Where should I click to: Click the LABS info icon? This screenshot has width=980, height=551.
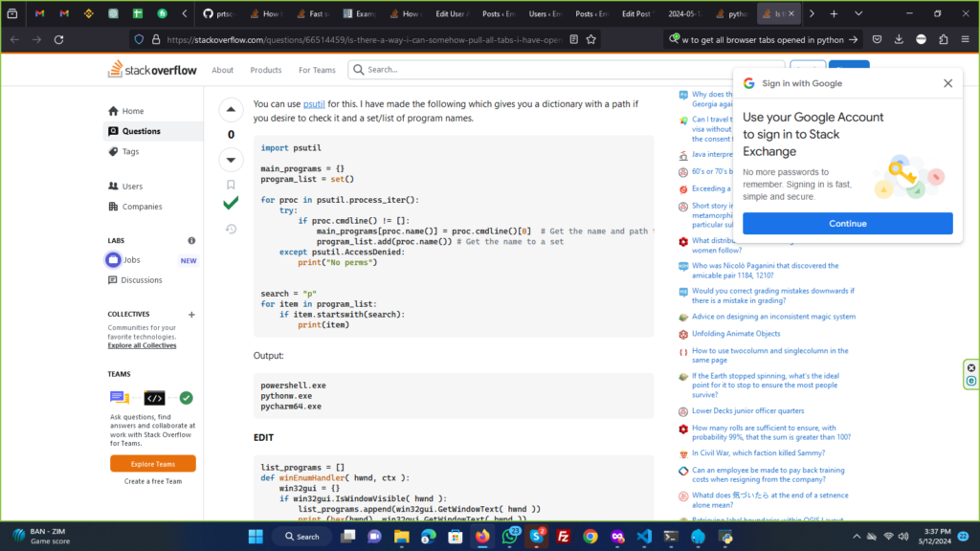coord(191,241)
